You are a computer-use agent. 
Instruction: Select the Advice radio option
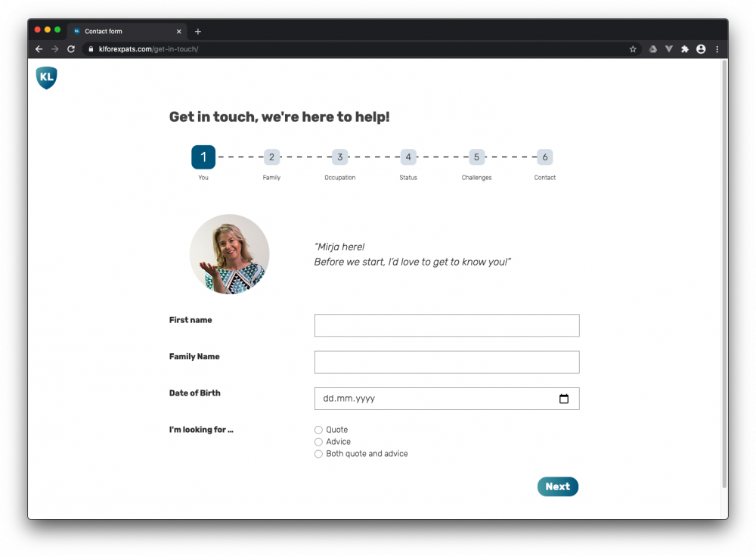point(318,442)
